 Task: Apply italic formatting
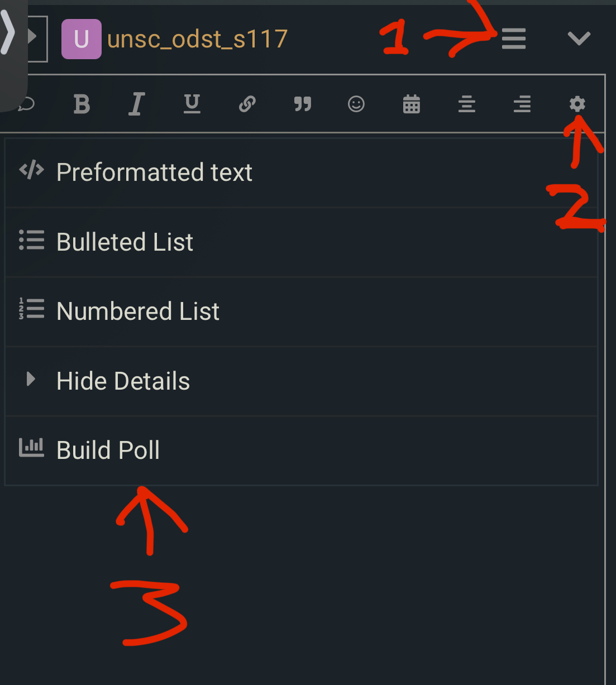click(137, 104)
